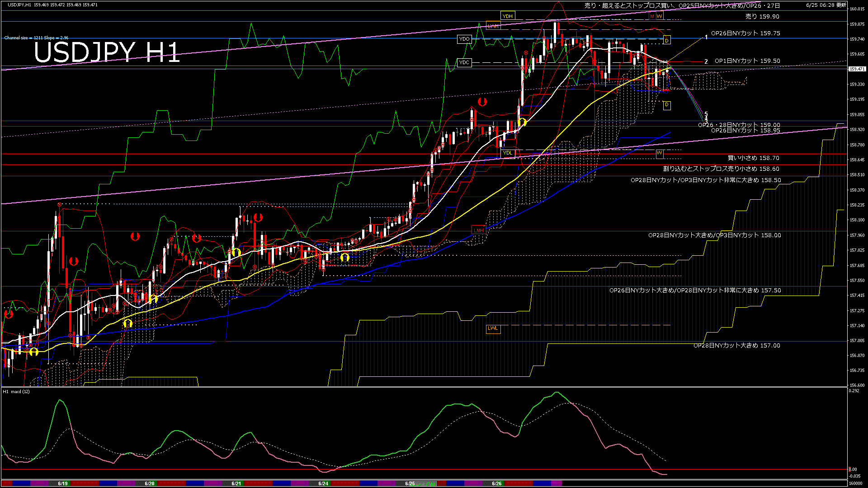The height and width of the screenshot is (488, 868).
Task: Click the LMH last-month-high label box
Action: (479, 230)
